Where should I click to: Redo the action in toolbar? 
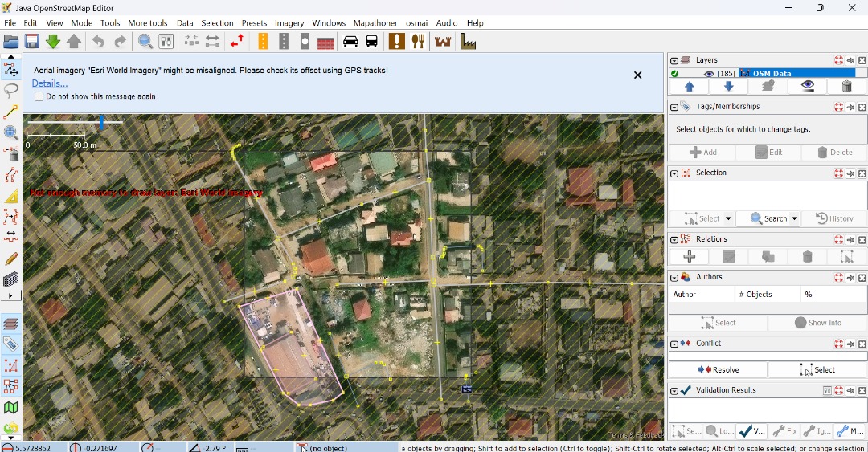(120, 42)
